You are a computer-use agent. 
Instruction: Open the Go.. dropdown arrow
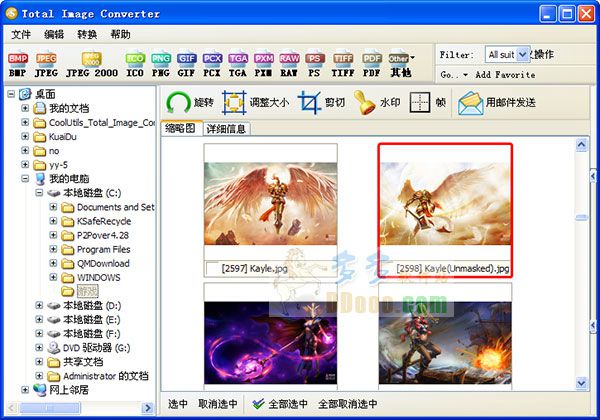tap(466, 75)
